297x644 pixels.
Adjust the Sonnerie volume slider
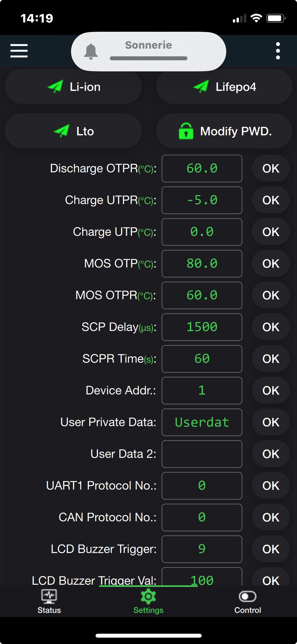(x=148, y=58)
